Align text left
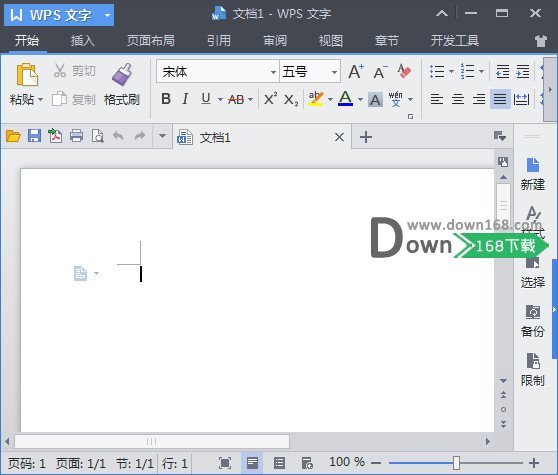Viewport: 558px width, 475px height. (x=437, y=99)
